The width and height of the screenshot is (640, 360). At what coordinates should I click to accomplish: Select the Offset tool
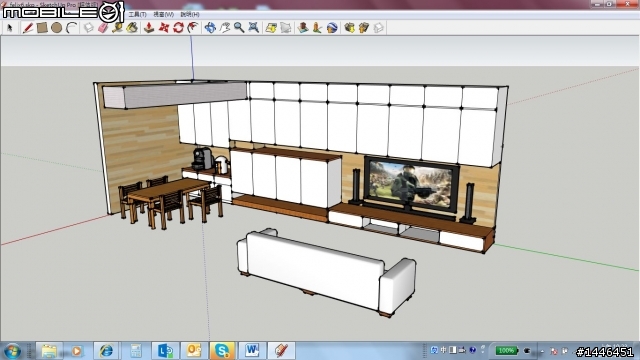(193, 28)
